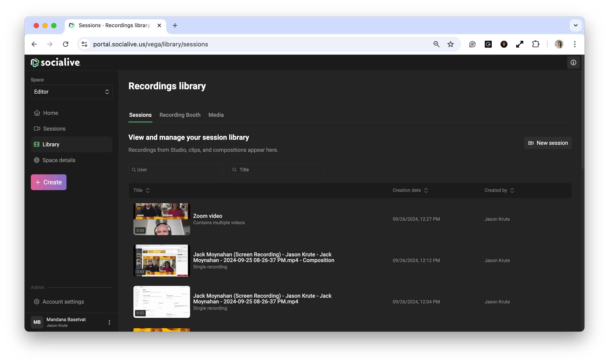Screen dimensions: 609x364
Task: Go to Sessions in left sidebar
Action: click(x=54, y=129)
